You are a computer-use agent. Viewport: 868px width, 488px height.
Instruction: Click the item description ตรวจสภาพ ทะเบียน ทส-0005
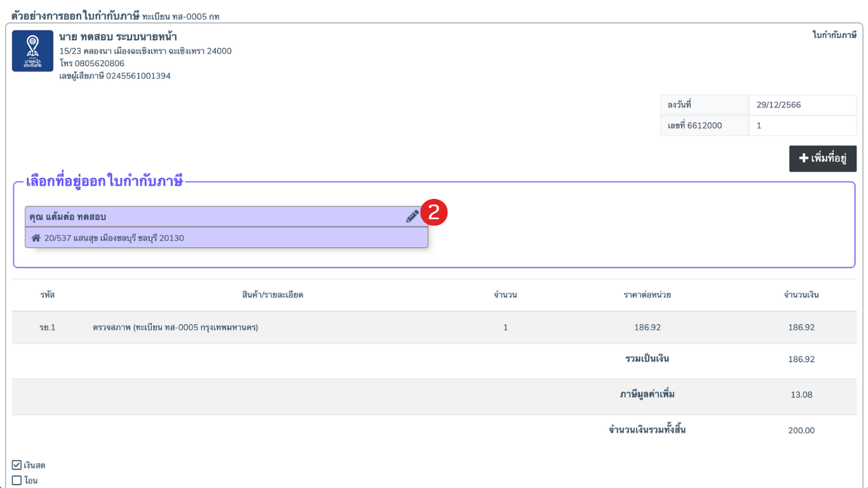175,328
